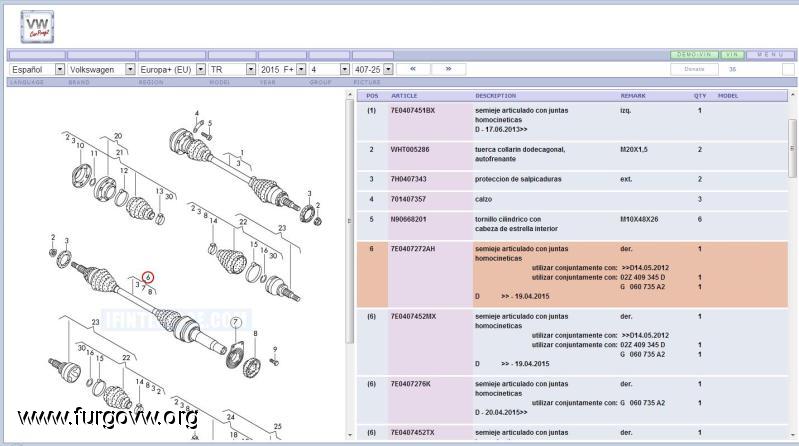Viewport: 799px width, 446px height.
Task: Click callout 20 at diagram top left
Action: (118, 136)
